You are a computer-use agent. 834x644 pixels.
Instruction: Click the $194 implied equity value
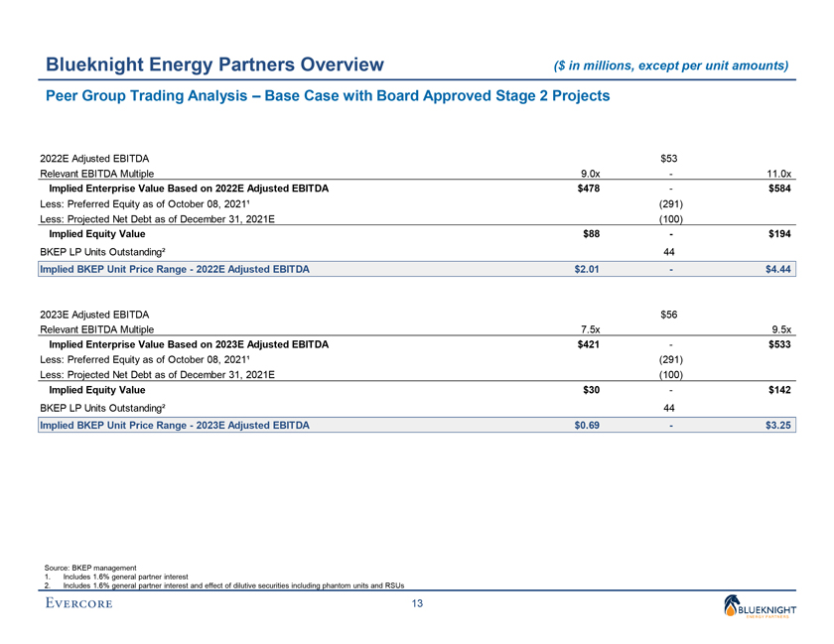[x=779, y=234]
